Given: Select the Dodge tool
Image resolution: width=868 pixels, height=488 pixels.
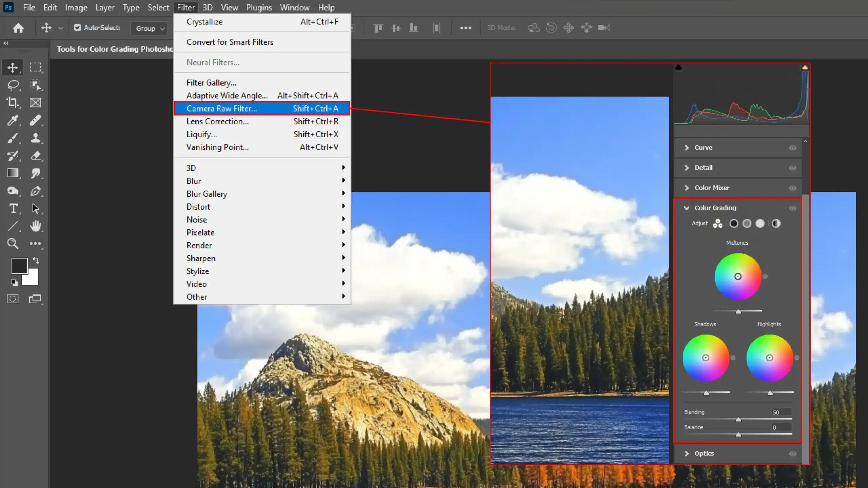Looking at the screenshot, I should coord(13,191).
